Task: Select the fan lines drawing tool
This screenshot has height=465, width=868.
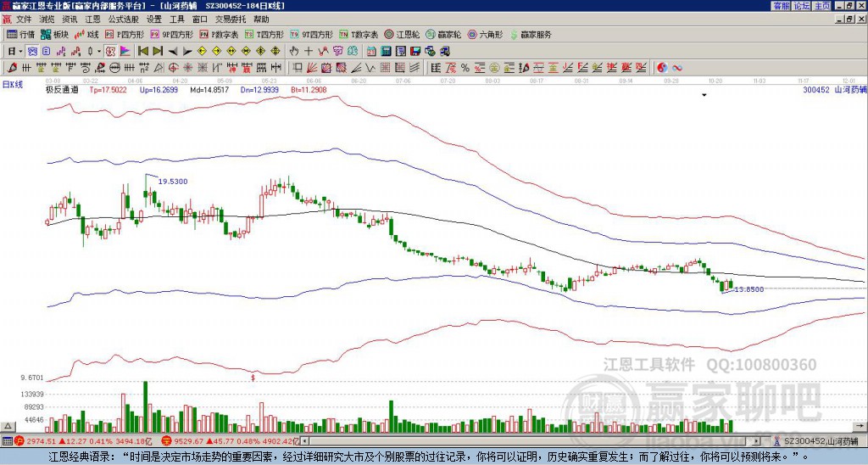Action: (x=312, y=68)
